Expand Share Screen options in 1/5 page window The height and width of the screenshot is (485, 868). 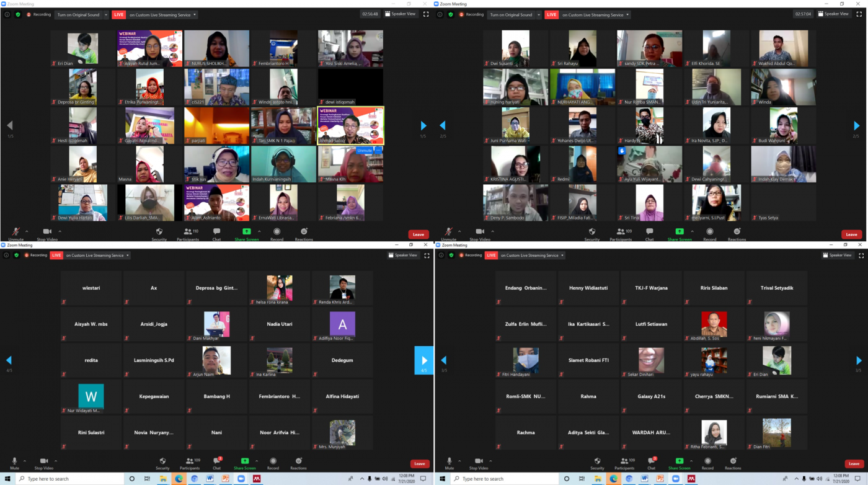[x=259, y=231]
